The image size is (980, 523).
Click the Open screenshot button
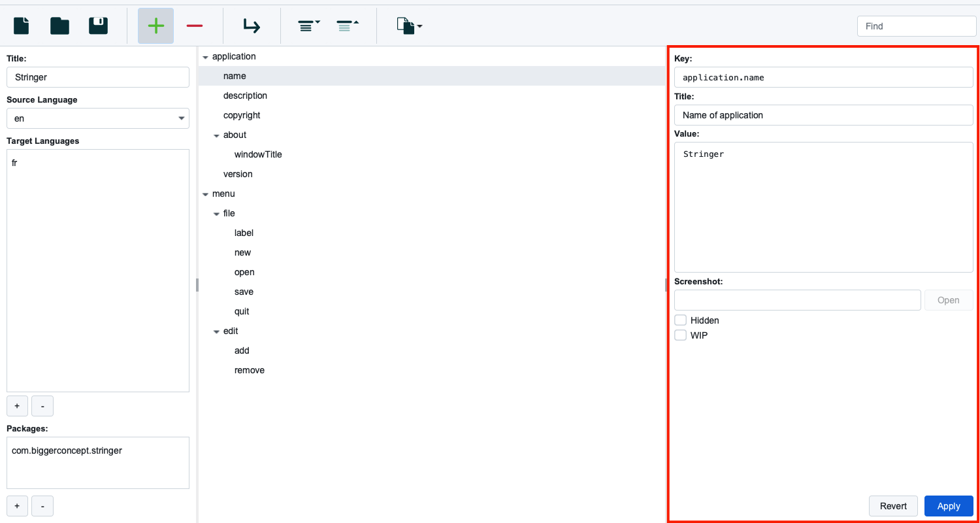pyautogui.click(x=949, y=300)
